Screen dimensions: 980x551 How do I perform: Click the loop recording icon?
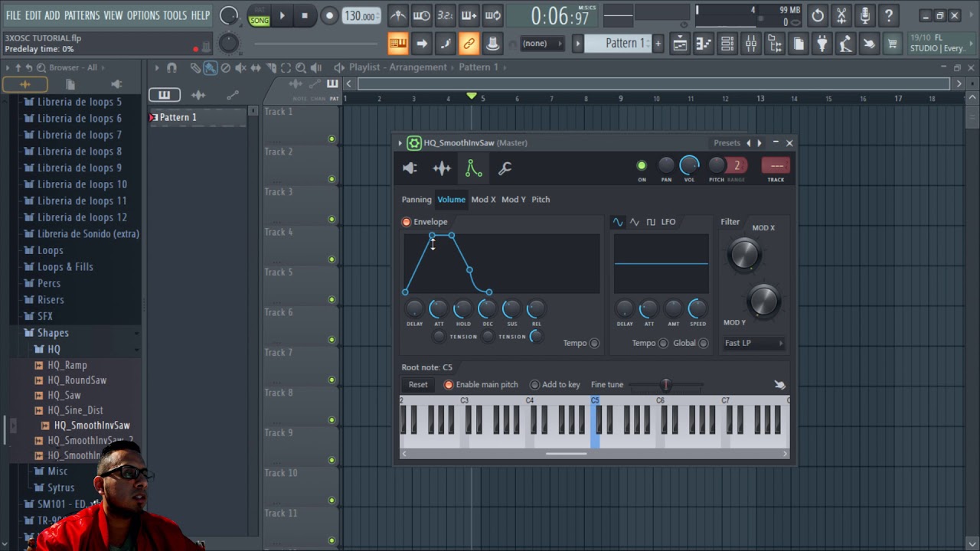(x=493, y=15)
